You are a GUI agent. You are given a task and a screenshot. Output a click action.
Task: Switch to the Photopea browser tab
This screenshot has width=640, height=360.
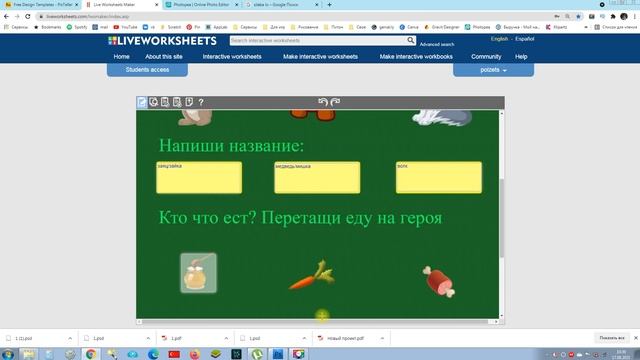click(x=202, y=4)
